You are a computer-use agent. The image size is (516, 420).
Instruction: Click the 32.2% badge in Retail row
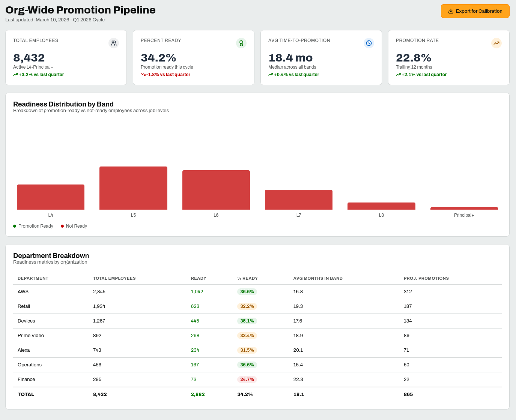247,306
